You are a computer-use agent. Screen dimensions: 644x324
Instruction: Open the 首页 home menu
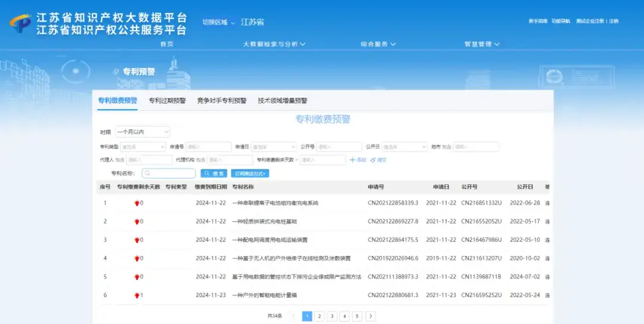click(167, 44)
